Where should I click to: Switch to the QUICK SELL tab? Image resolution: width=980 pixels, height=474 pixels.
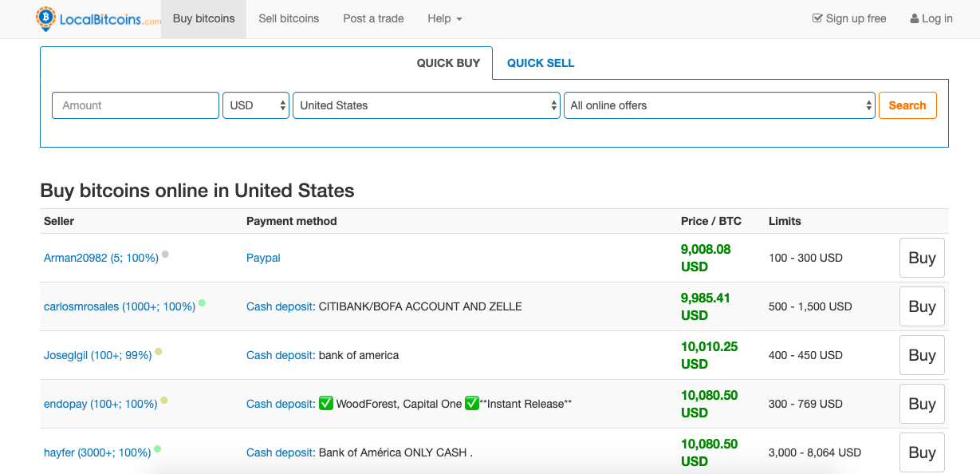click(541, 63)
